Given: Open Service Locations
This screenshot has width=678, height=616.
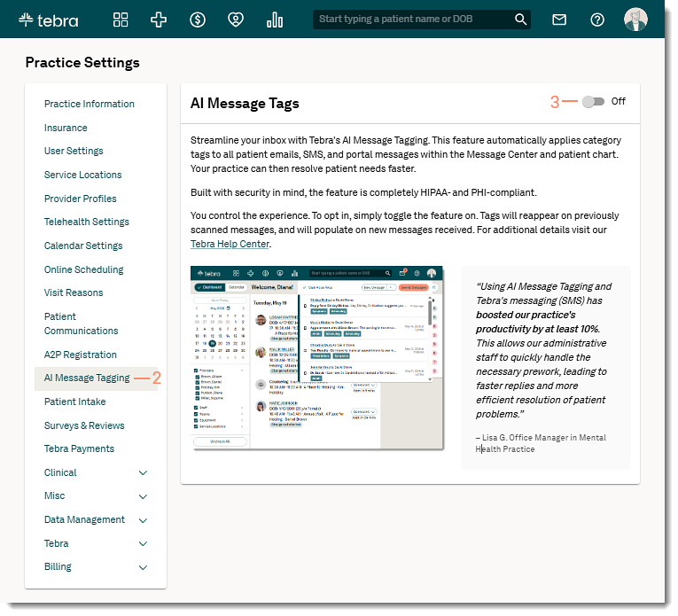Looking at the screenshot, I should [x=83, y=175].
